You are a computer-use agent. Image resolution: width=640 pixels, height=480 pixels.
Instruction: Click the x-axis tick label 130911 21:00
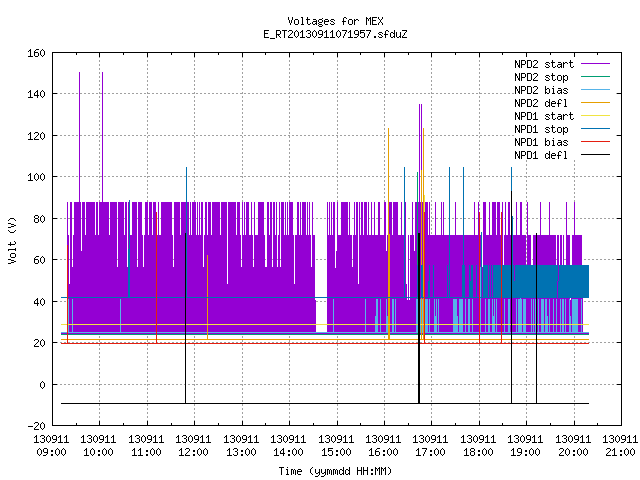coord(620,446)
